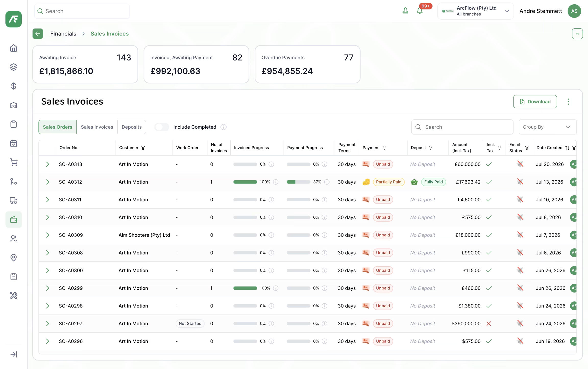
Task: Filter the Payment column
Action: [x=385, y=148]
